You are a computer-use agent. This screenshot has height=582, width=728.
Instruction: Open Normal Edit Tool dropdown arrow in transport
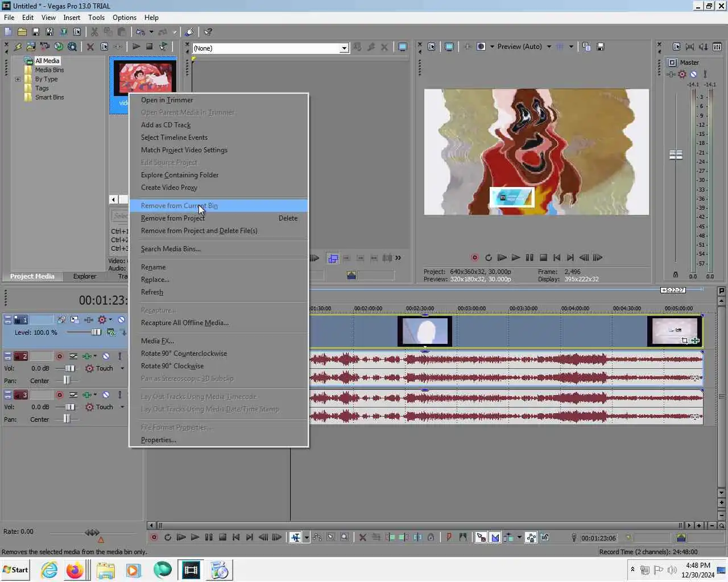tap(307, 537)
